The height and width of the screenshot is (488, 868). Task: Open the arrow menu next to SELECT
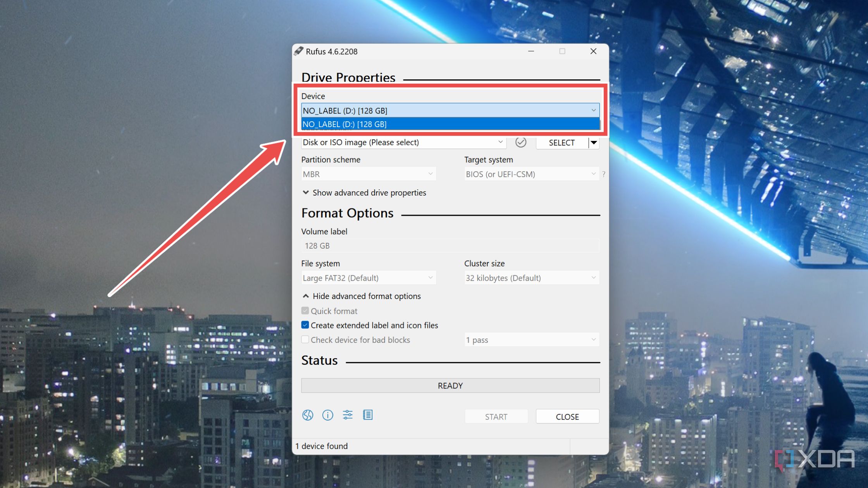click(x=593, y=143)
